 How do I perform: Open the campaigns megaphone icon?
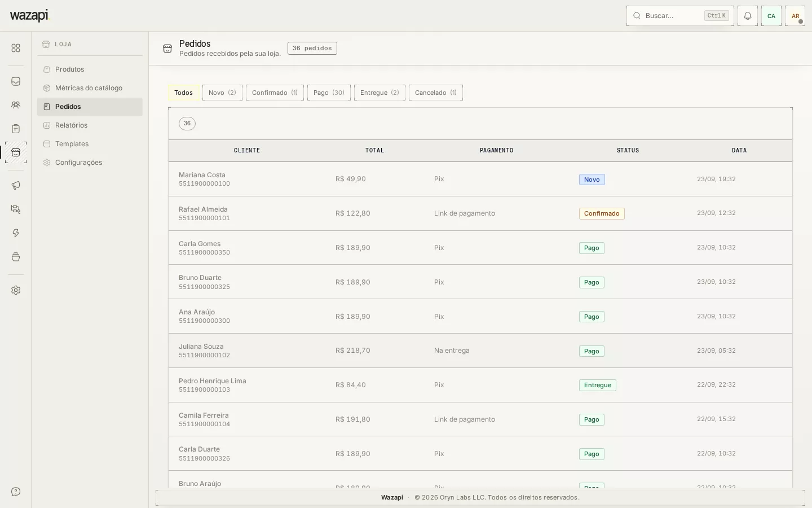point(16,186)
